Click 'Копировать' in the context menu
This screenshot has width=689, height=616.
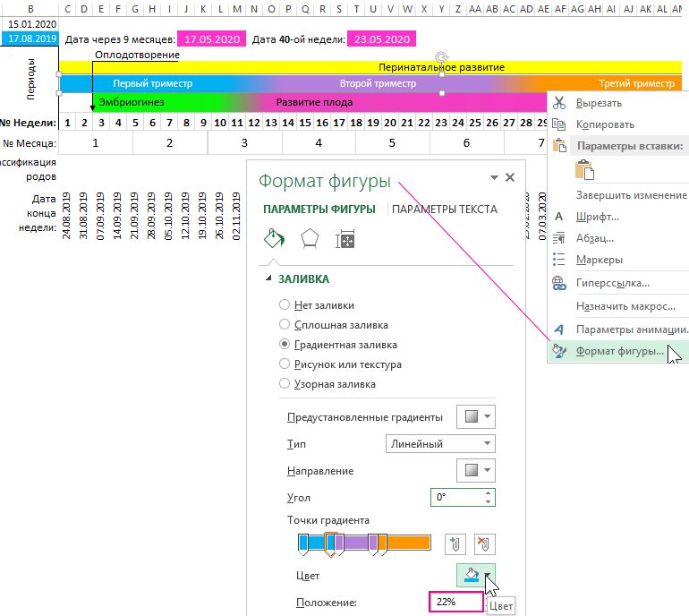pyautogui.click(x=605, y=124)
